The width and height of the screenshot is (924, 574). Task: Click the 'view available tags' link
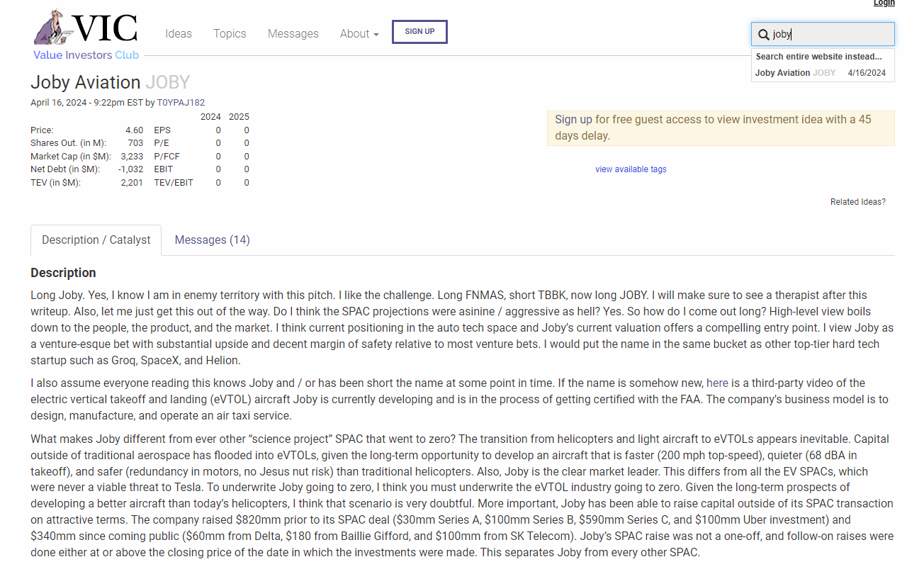631,169
